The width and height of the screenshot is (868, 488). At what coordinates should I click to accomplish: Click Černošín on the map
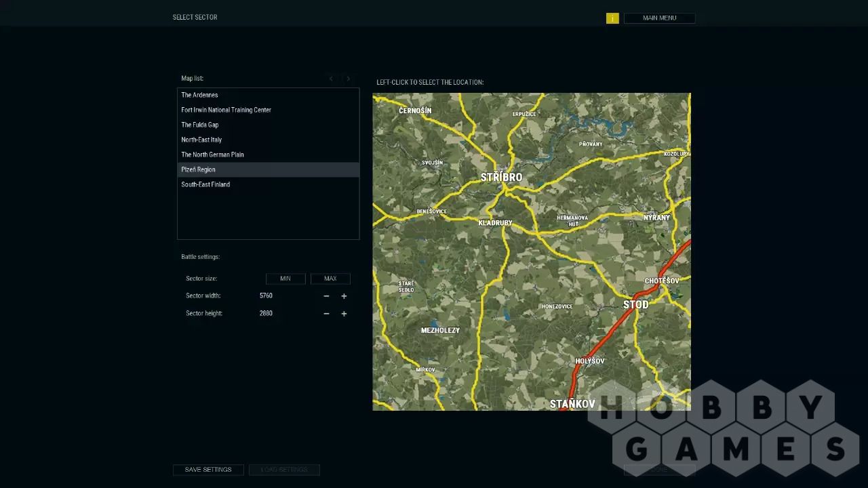415,110
